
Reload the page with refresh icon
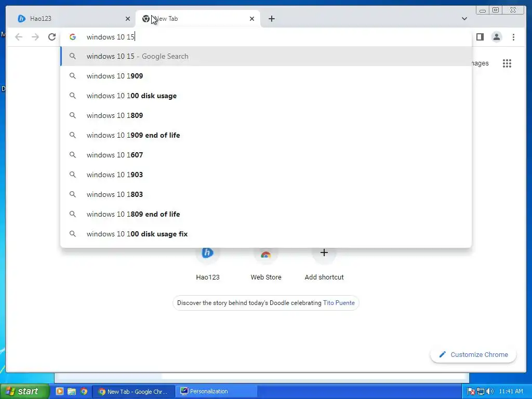tap(52, 37)
